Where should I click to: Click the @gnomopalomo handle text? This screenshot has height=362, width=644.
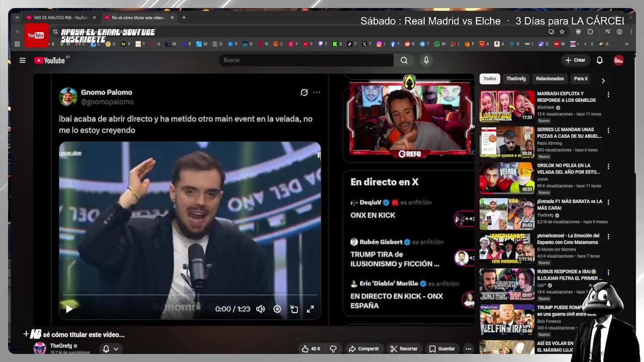[107, 102]
